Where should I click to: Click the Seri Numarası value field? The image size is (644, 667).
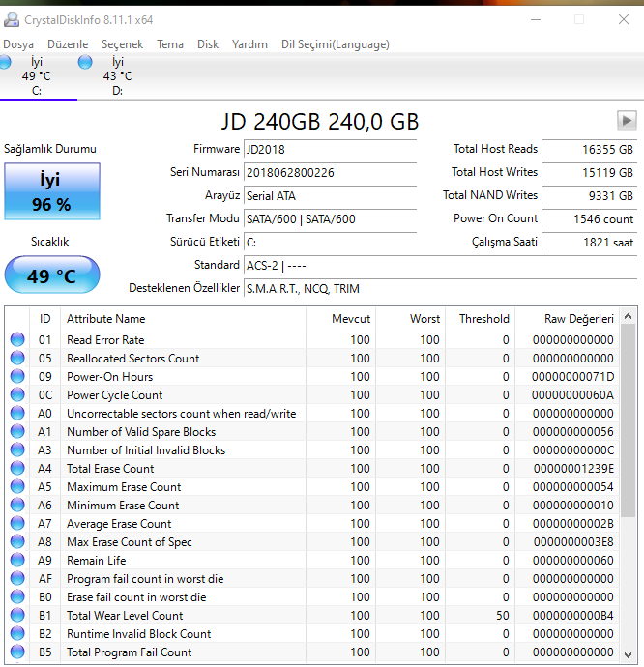click(x=330, y=173)
